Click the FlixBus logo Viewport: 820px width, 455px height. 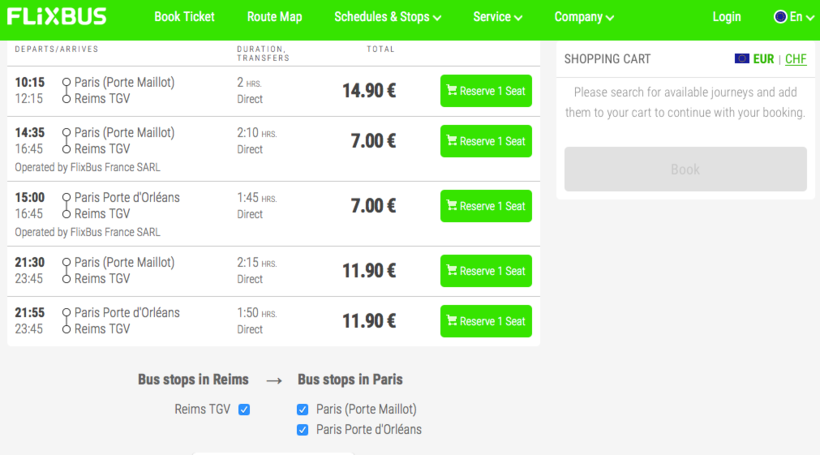(x=57, y=16)
